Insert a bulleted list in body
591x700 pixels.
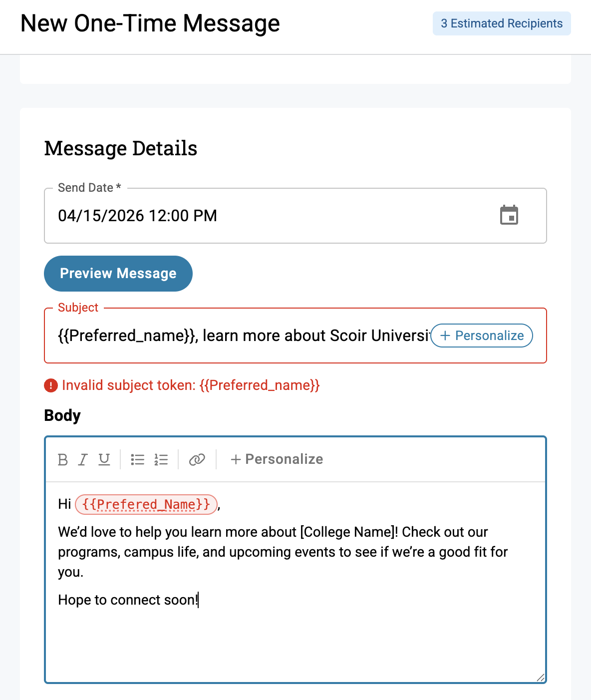(137, 459)
